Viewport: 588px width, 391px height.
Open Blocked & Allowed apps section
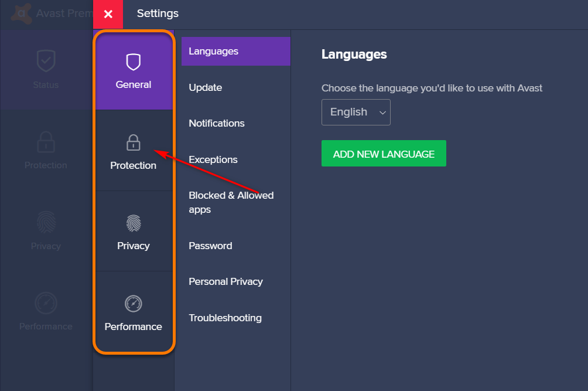pos(231,202)
